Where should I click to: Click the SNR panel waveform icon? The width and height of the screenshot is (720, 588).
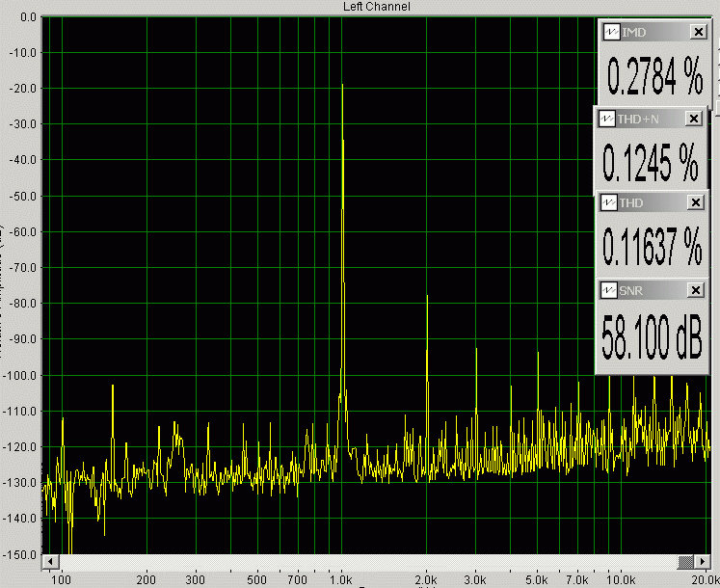pyautogui.click(x=609, y=290)
